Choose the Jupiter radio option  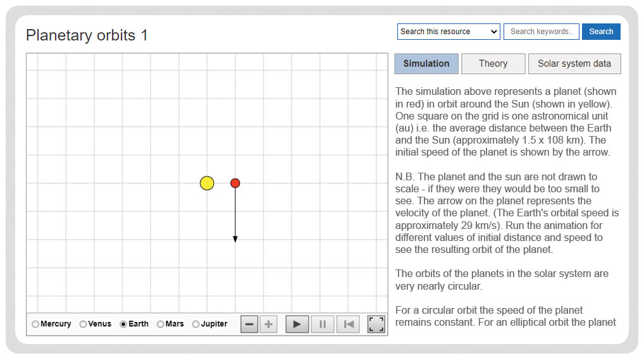[195, 324]
